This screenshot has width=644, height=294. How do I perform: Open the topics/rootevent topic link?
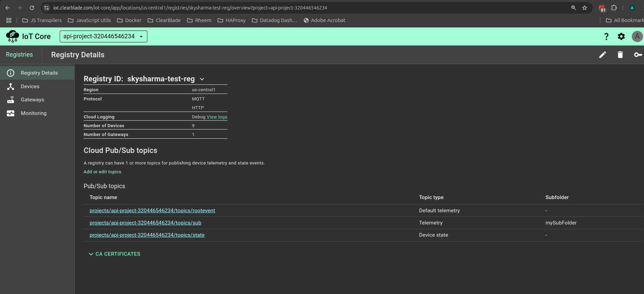pyautogui.click(x=152, y=211)
